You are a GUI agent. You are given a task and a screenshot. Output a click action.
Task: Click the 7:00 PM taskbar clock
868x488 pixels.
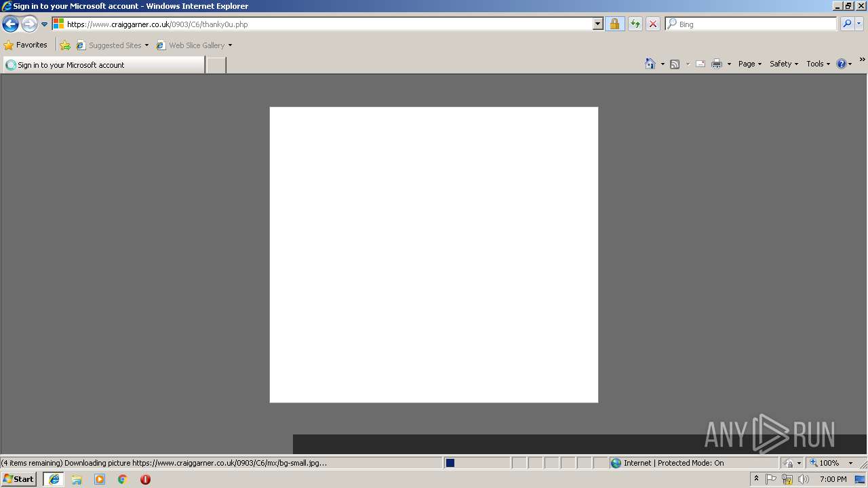833,479
